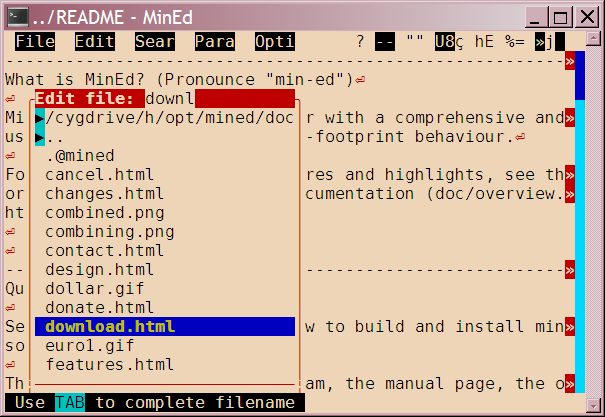Screen dimensions: 605x417
Task: Click the » continuation marker beside 'comprehensive and'
Action: [570, 118]
